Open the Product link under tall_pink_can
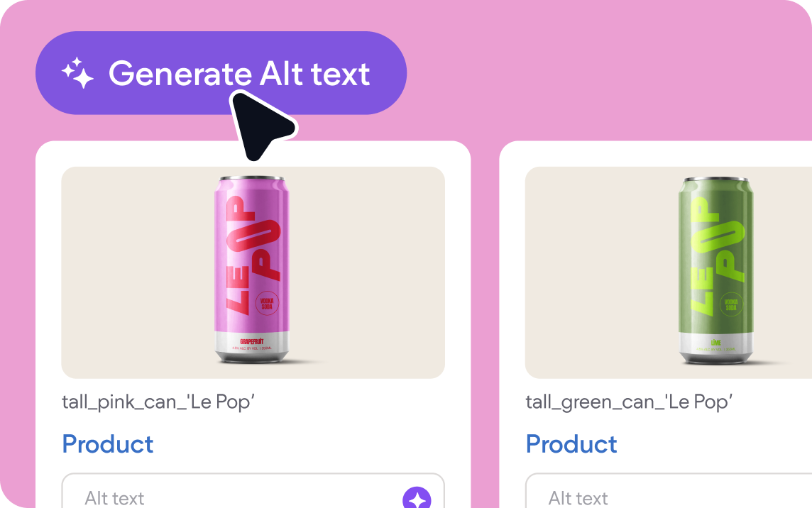The image size is (812, 508). [108, 444]
